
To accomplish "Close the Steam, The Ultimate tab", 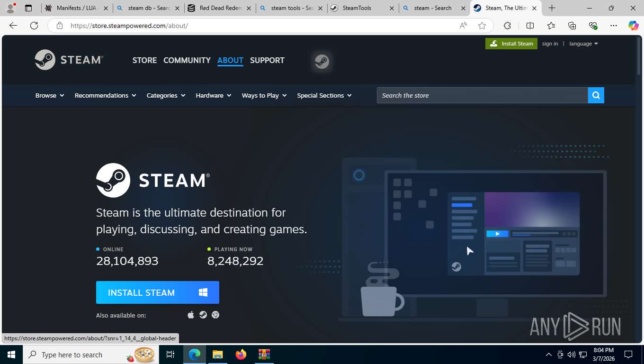I will click(x=534, y=8).
